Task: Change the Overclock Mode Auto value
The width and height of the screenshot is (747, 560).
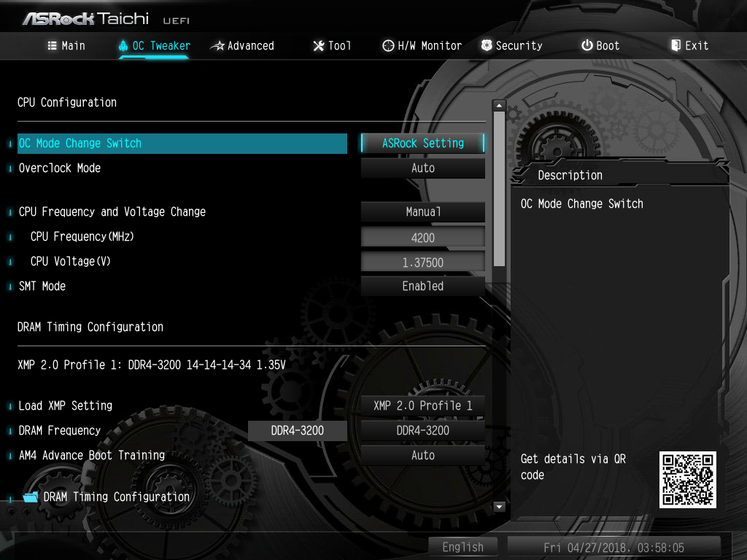Action: tap(423, 168)
